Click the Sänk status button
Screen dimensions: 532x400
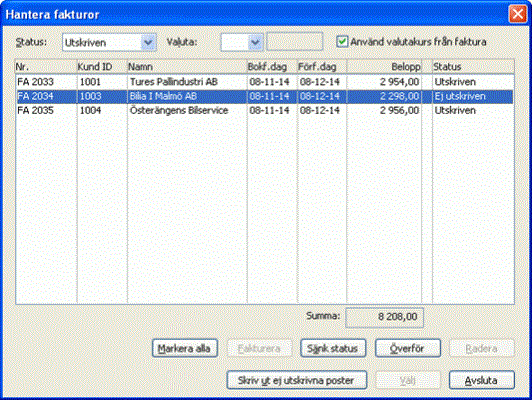(x=333, y=348)
